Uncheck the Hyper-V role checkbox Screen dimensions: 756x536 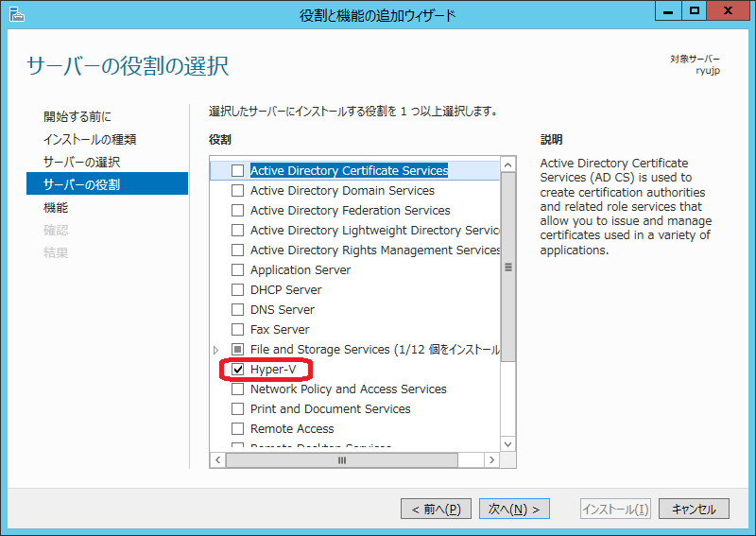pos(238,370)
